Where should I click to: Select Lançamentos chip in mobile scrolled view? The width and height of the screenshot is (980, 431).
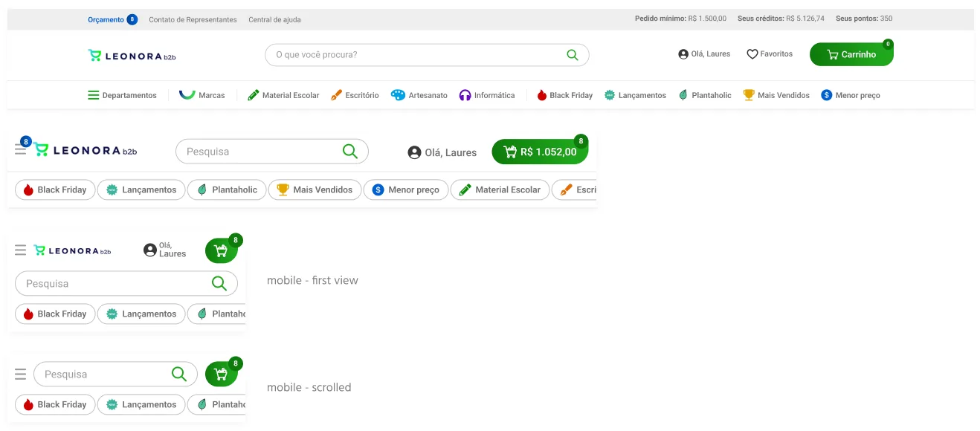[141, 404]
